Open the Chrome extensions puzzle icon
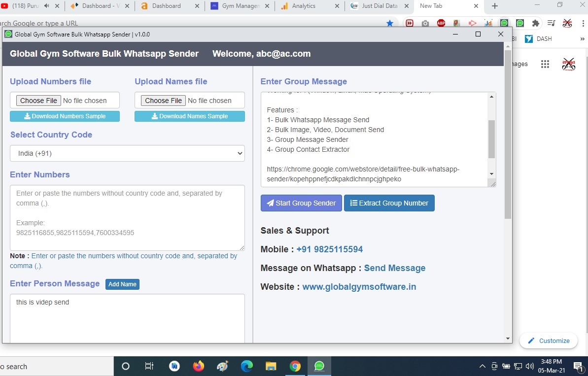 (535, 23)
